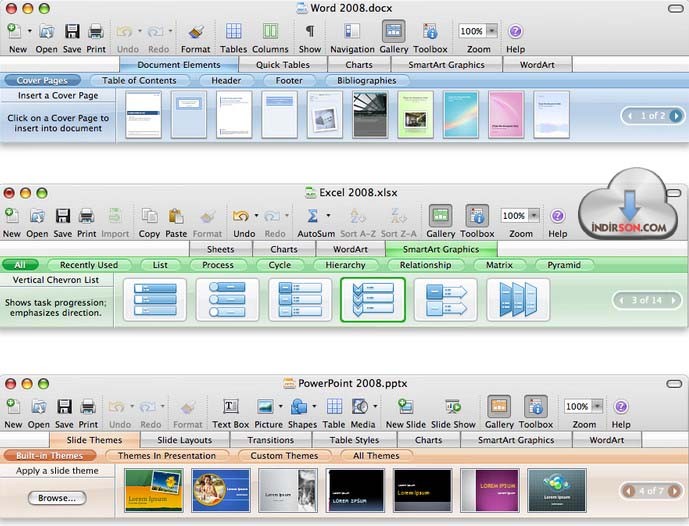Expand the Picture dropdown arrow in PowerPoint
This screenshot has width=689, height=526.
pos(280,406)
